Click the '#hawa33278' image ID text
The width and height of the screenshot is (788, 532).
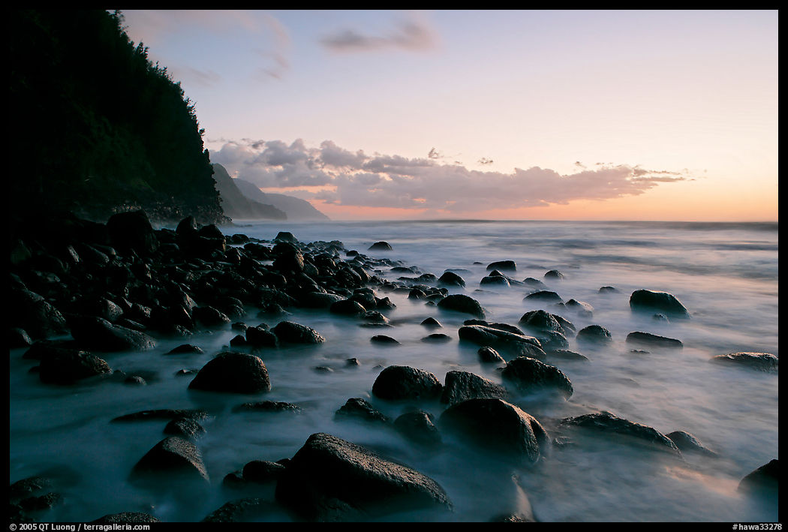click(756, 527)
